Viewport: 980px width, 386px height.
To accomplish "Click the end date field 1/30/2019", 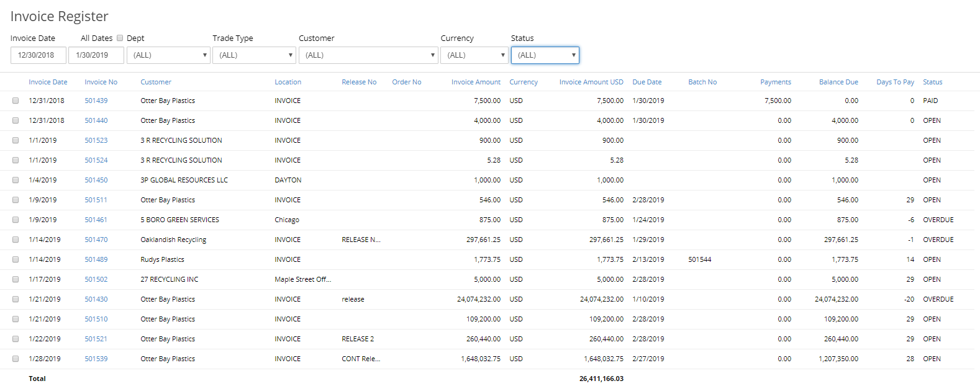I will (96, 55).
